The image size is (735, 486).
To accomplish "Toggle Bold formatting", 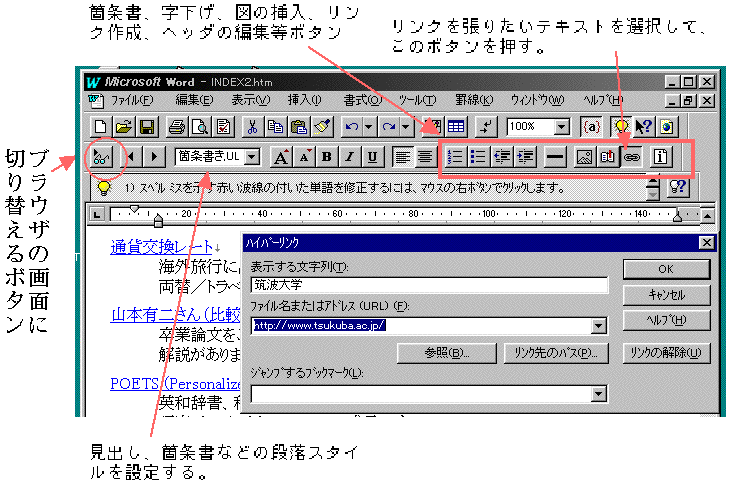I will (327, 157).
